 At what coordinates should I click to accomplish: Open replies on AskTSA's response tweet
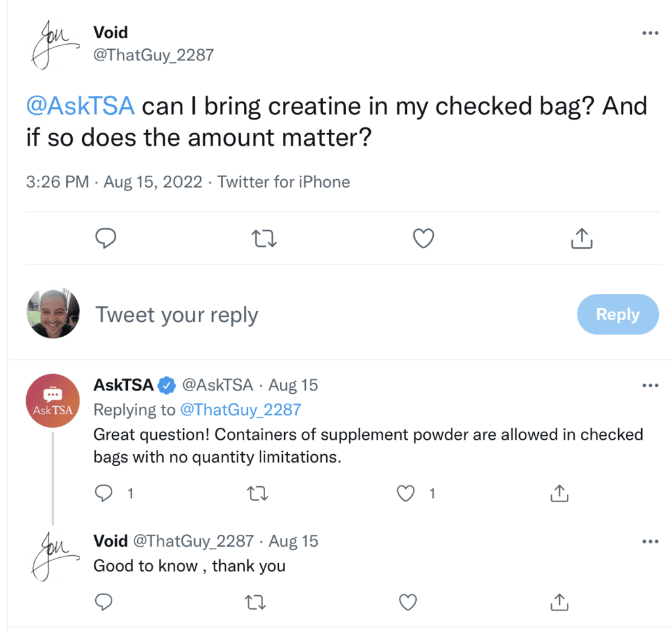pyautogui.click(x=104, y=493)
